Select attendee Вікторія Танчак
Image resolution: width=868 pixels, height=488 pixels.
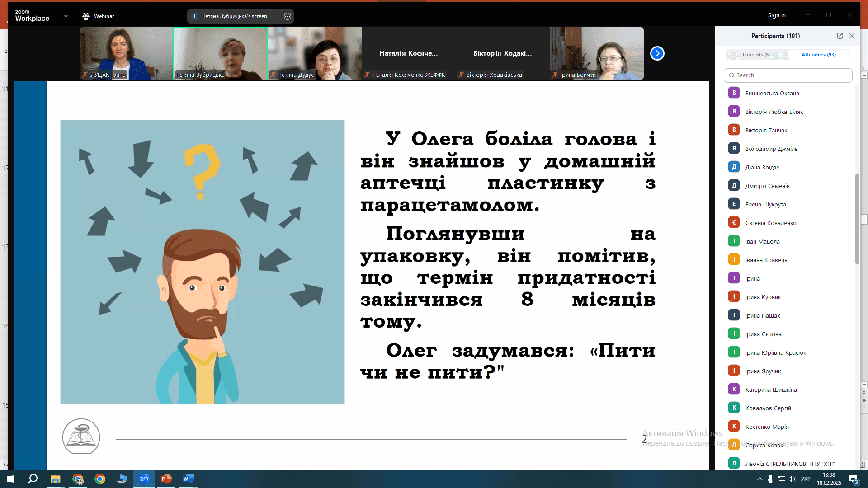pos(789,130)
